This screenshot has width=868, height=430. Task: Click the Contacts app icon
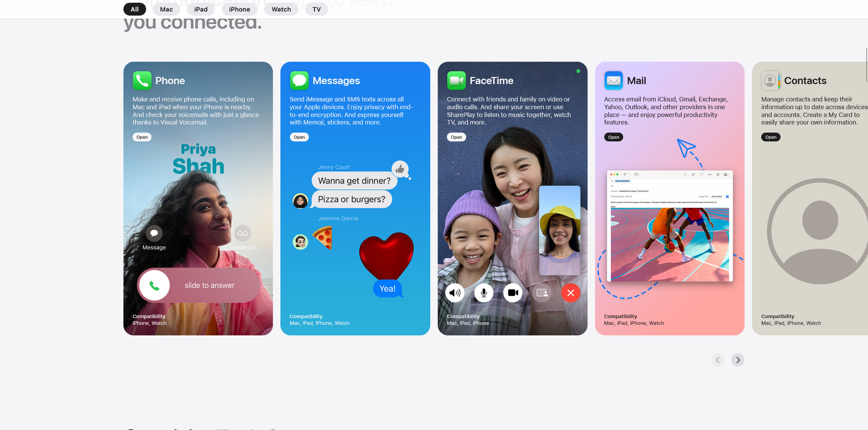(770, 80)
